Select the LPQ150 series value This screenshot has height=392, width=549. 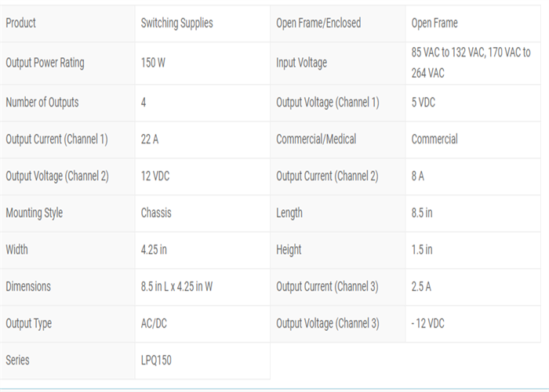[156, 360]
